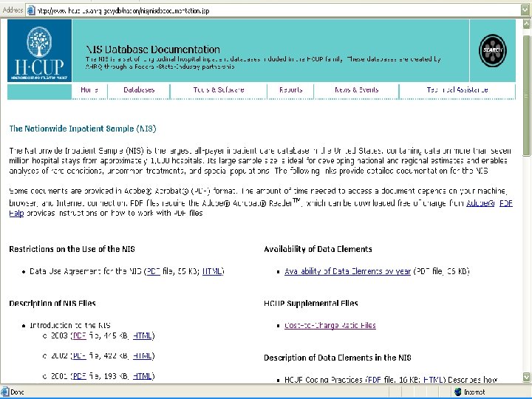Screen dimensions: 532x399
Task: Open HCUP Coding Practices HTML link
Action: pyautogui.click(x=433, y=380)
